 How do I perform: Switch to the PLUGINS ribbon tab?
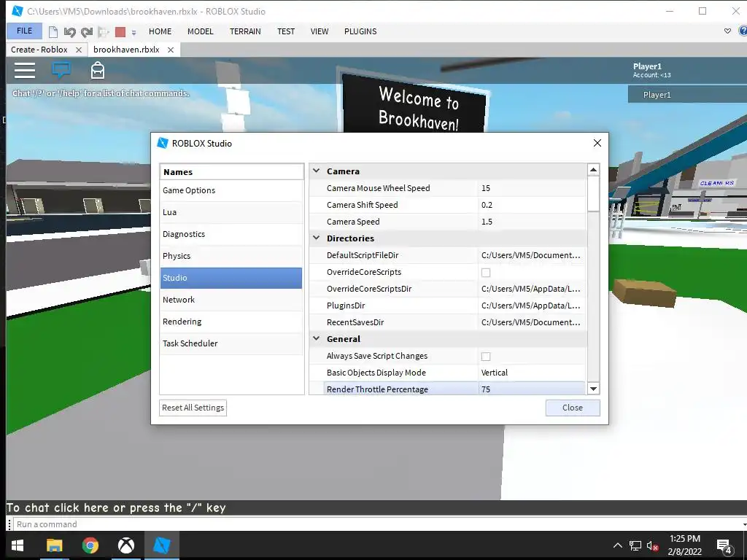360,31
